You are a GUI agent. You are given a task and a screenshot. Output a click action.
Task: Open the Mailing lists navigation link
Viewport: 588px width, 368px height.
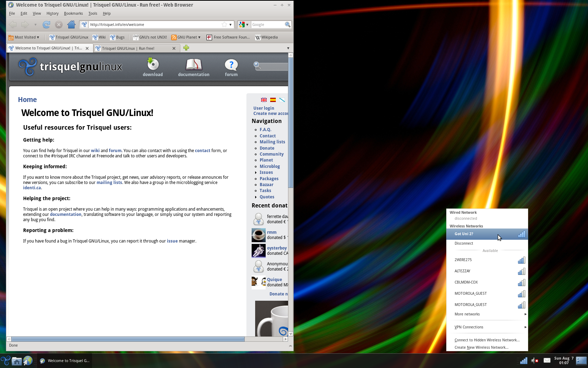(272, 142)
